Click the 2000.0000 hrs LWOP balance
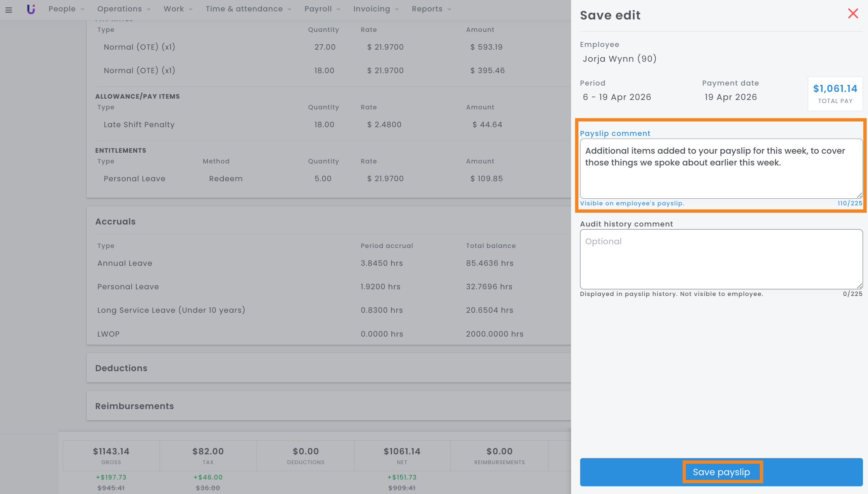Screen dimensions: 868x494 tap(494, 334)
